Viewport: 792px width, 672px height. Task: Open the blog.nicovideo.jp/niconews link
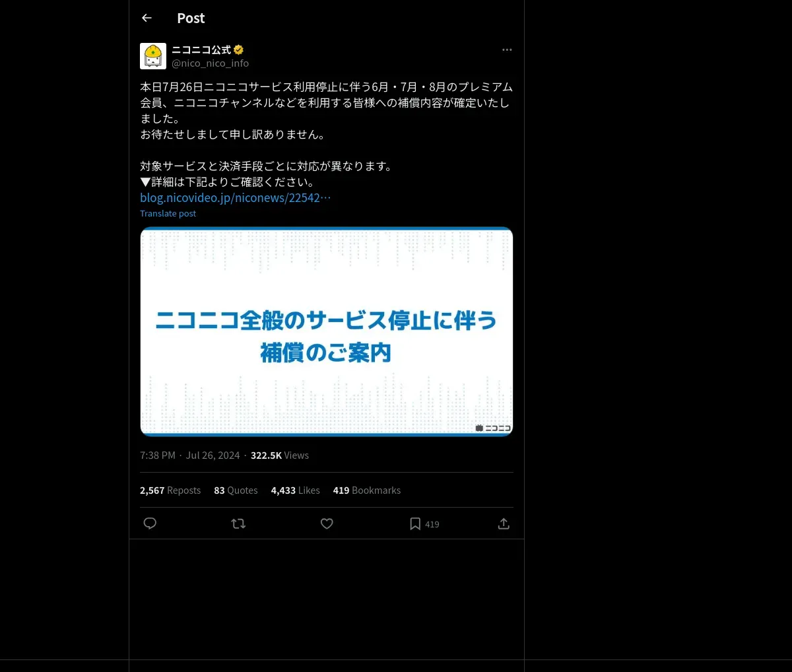tap(235, 197)
